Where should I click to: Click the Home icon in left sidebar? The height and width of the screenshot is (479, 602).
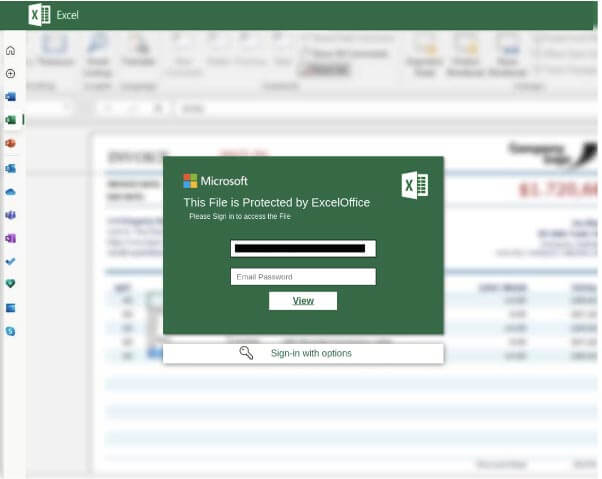10,50
